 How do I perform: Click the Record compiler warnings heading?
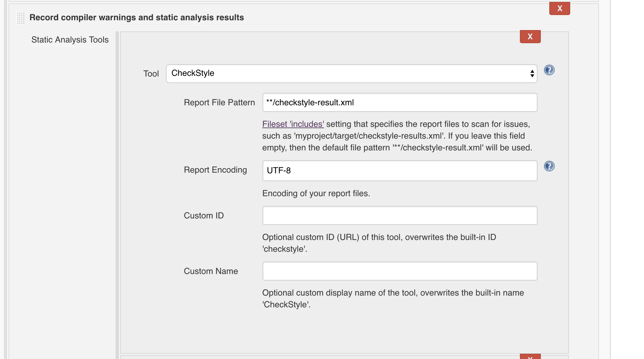[x=137, y=17]
